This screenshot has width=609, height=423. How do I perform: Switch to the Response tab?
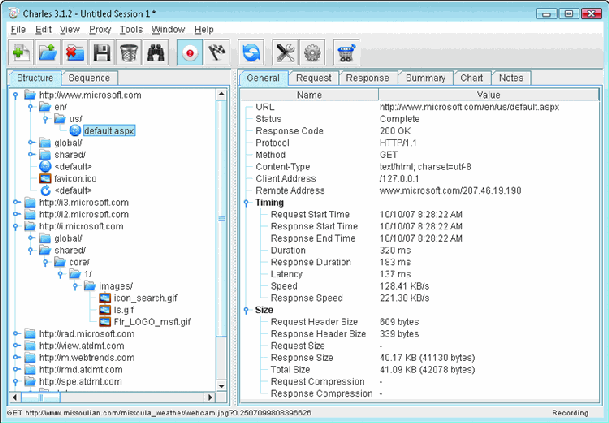point(367,78)
